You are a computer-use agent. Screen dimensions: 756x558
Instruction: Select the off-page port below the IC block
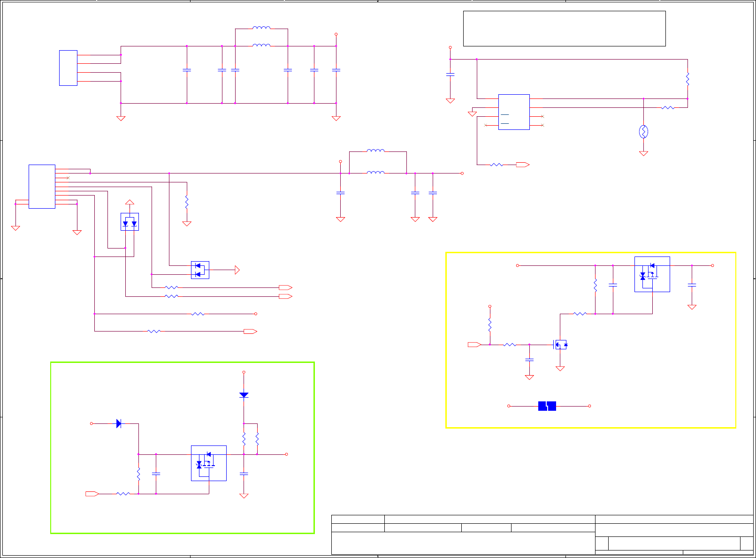pos(523,165)
